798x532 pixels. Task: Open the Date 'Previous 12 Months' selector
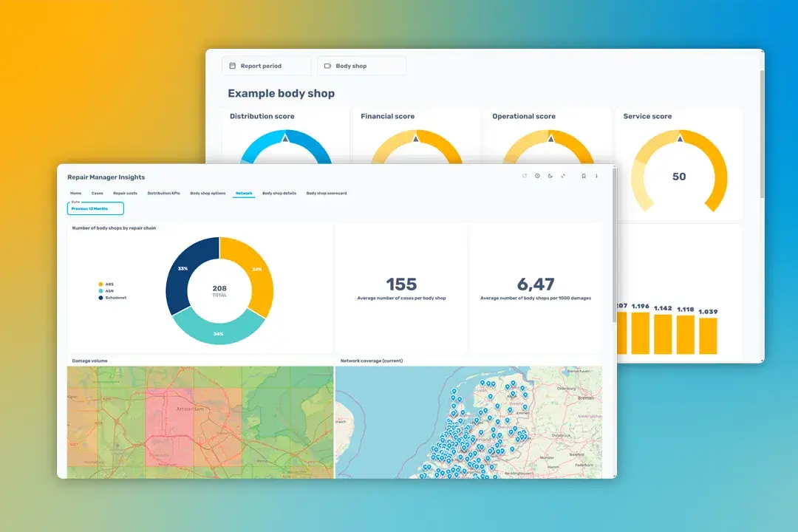click(x=95, y=208)
